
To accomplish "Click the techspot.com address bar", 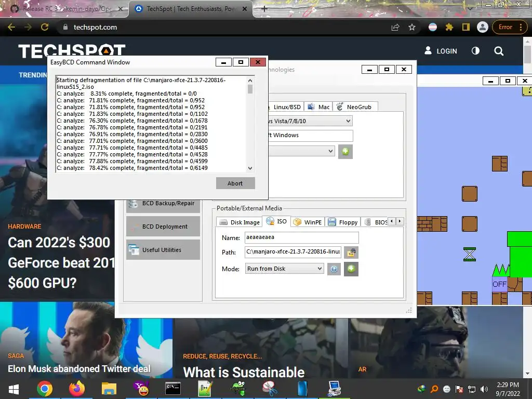I will (x=224, y=27).
